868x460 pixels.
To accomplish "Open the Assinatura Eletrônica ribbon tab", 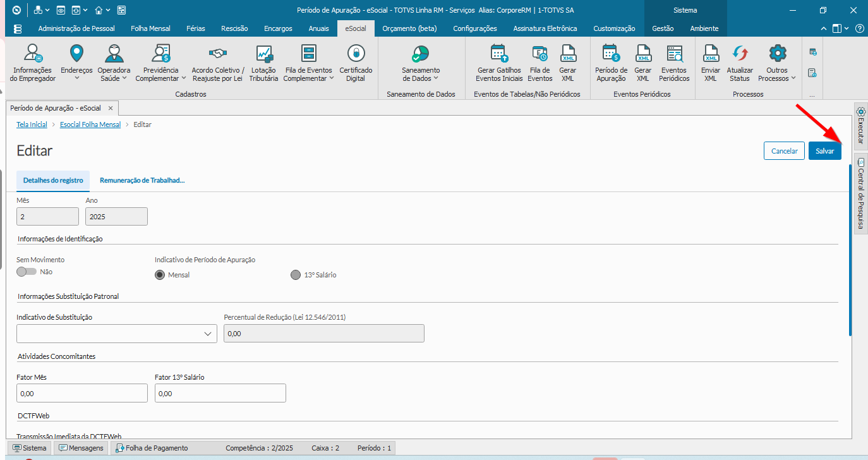I will [545, 28].
